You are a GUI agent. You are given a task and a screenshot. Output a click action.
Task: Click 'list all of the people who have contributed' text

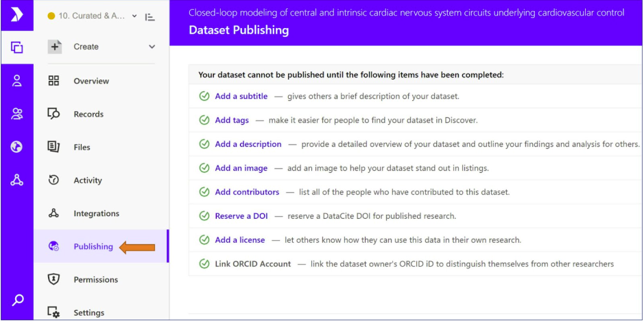pos(404,192)
